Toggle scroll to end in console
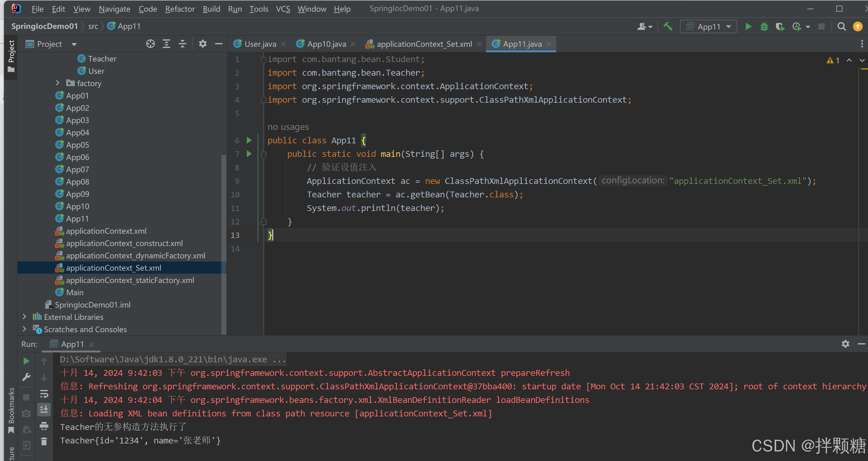Viewport: 868px width, 461px height. pyautogui.click(x=44, y=409)
